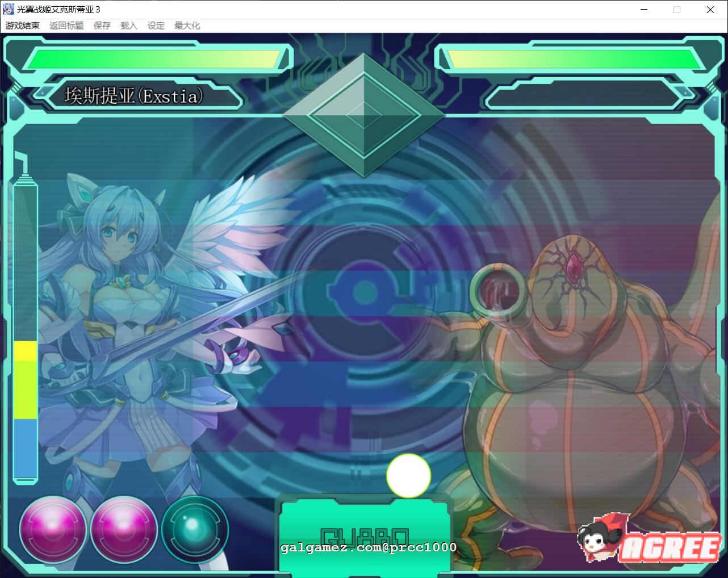
Task: Click the game window title icon
Action: point(9,10)
